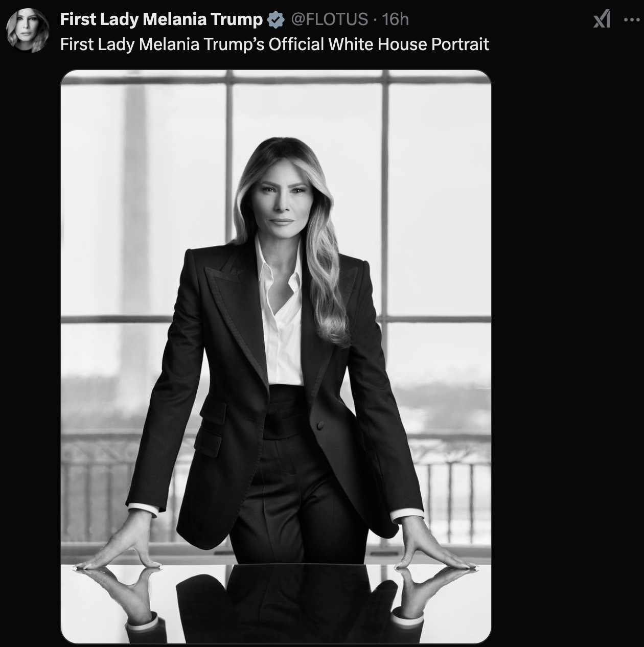The image size is (644, 647).
Task: Visit the author's profile via bold name
Action: (161, 19)
